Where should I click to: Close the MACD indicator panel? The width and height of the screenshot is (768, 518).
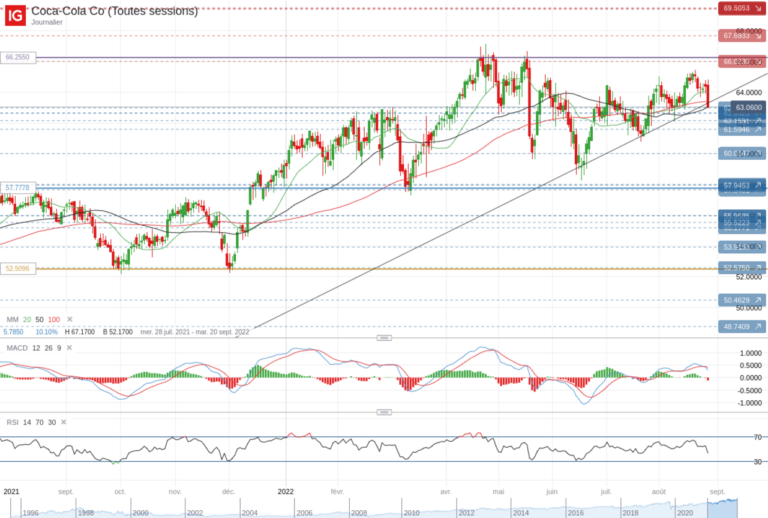coord(71,347)
